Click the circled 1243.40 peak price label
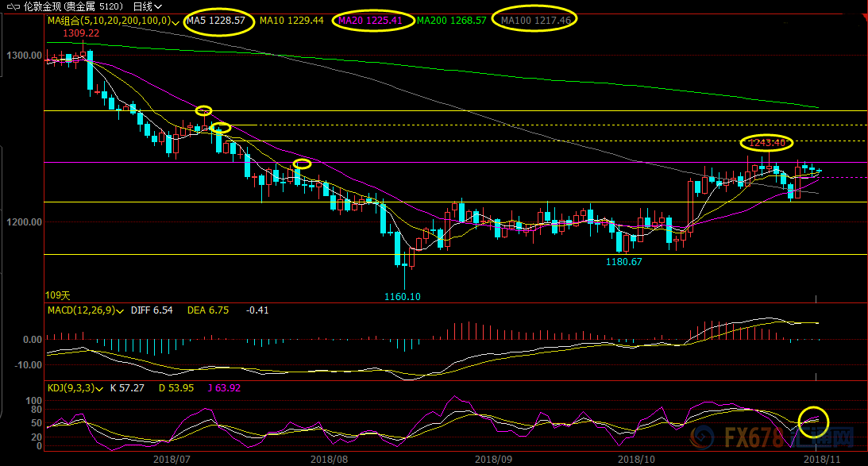Screen dimensions: 868x466 pos(767,143)
